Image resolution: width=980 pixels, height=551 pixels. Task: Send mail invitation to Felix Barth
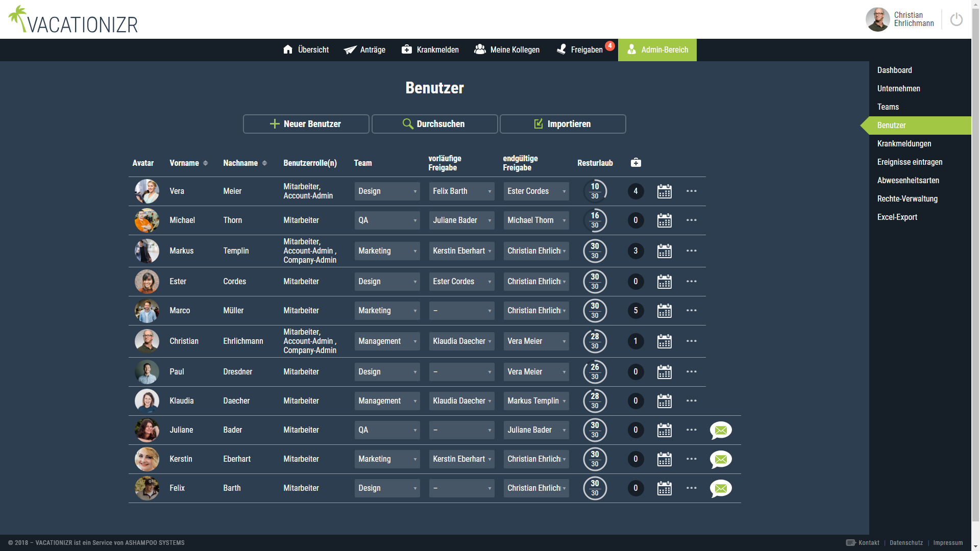[721, 488]
